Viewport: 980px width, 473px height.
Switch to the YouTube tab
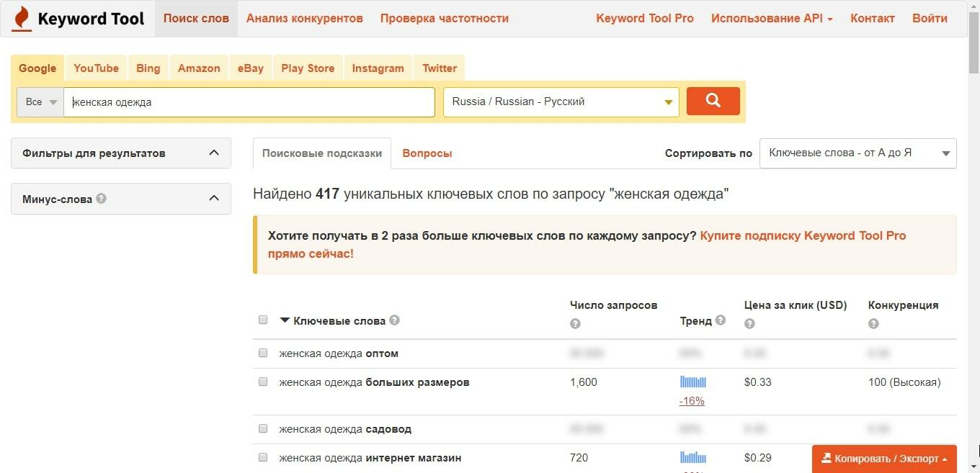[96, 68]
